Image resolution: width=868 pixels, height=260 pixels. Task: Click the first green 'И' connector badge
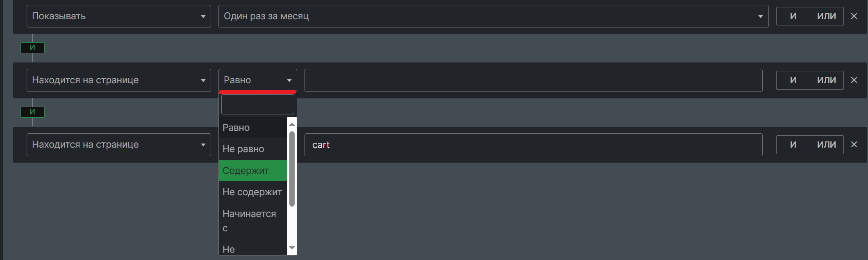[x=32, y=48]
